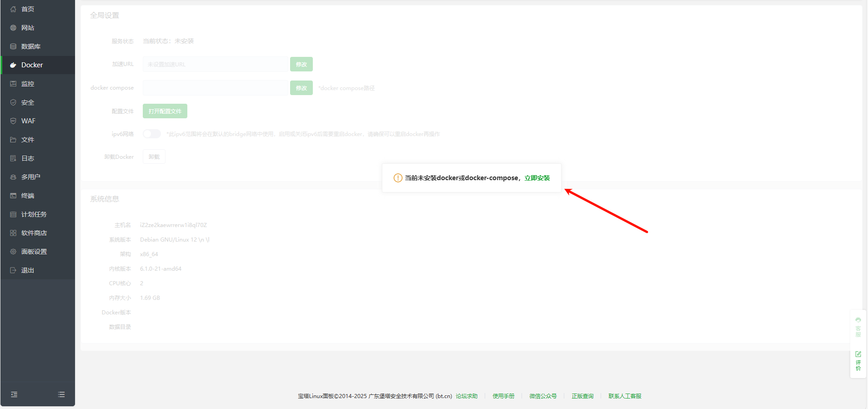Click the home icon beside 首页
Screen dimensions: 868x409
[13, 9]
